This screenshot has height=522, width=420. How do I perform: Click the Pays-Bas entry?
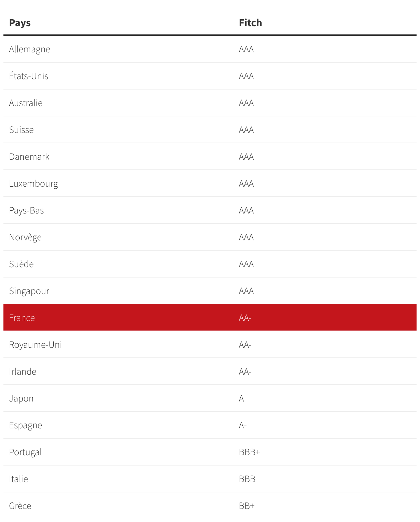[x=27, y=210]
